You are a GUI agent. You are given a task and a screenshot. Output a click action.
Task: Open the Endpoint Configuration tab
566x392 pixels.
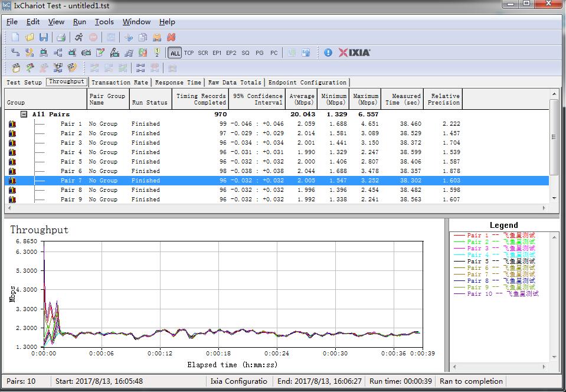point(307,83)
